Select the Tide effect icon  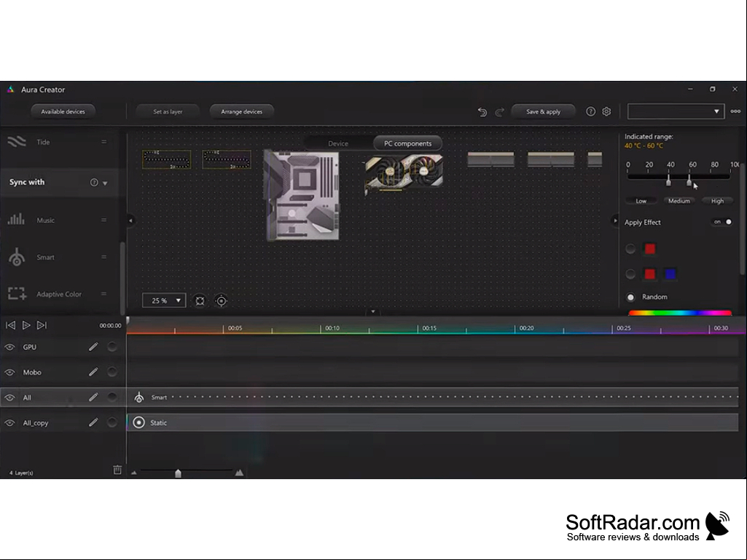tap(17, 142)
